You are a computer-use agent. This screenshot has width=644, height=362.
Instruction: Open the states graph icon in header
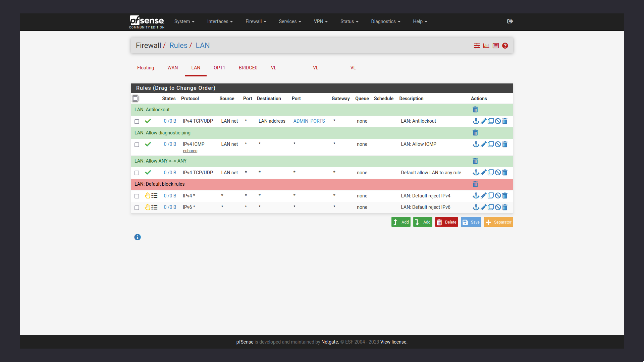tap(486, 46)
